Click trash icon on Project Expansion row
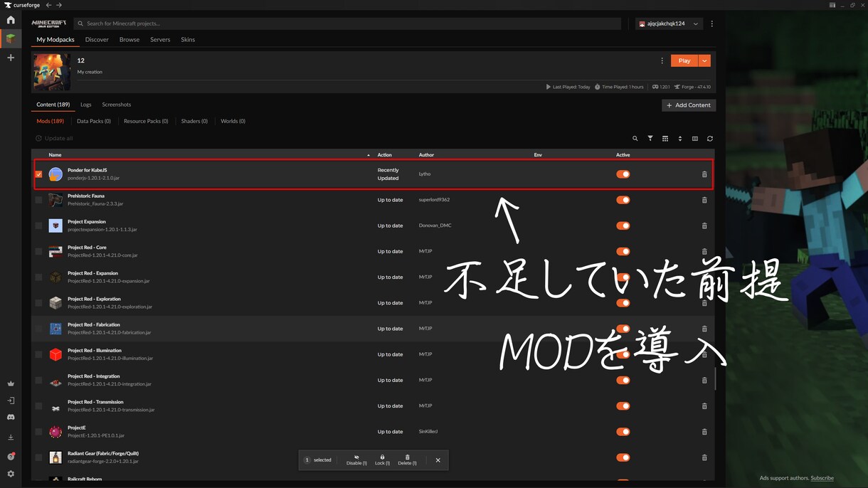The width and height of the screenshot is (868, 488). click(x=704, y=226)
